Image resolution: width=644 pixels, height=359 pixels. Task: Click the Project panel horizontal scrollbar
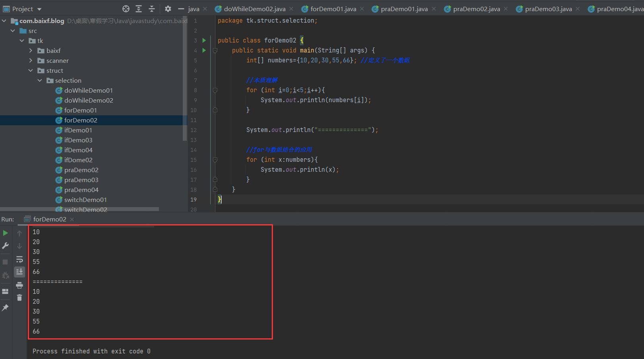click(x=79, y=209)
